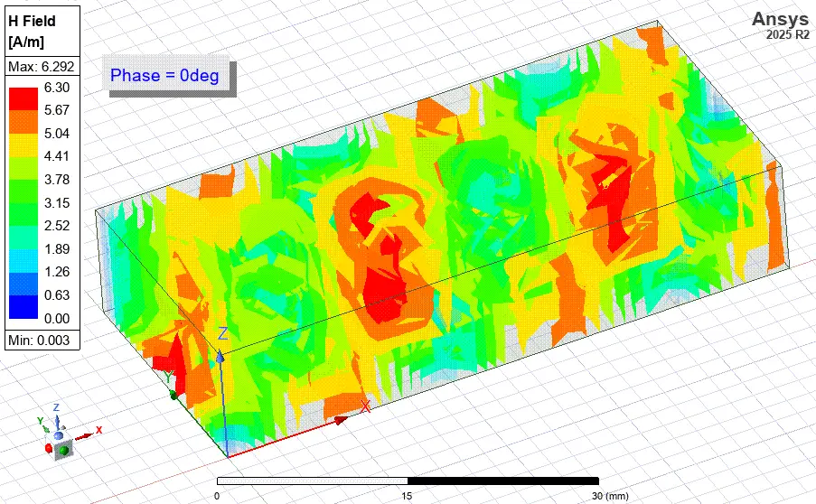Click the Min: 0.003 legend value

40,341
